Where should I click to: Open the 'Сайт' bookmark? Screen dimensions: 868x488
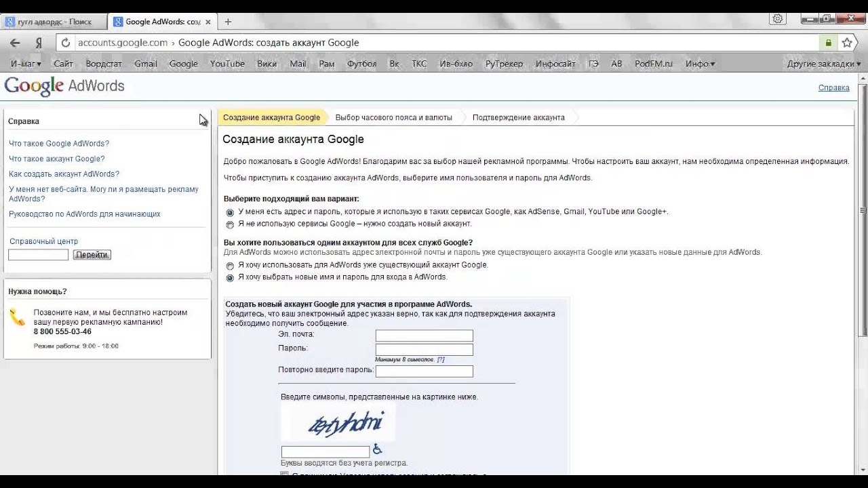[63, 64]
